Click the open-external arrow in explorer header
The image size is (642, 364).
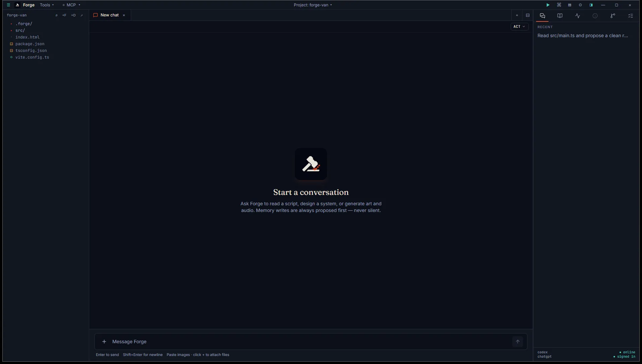pos(82,15)
